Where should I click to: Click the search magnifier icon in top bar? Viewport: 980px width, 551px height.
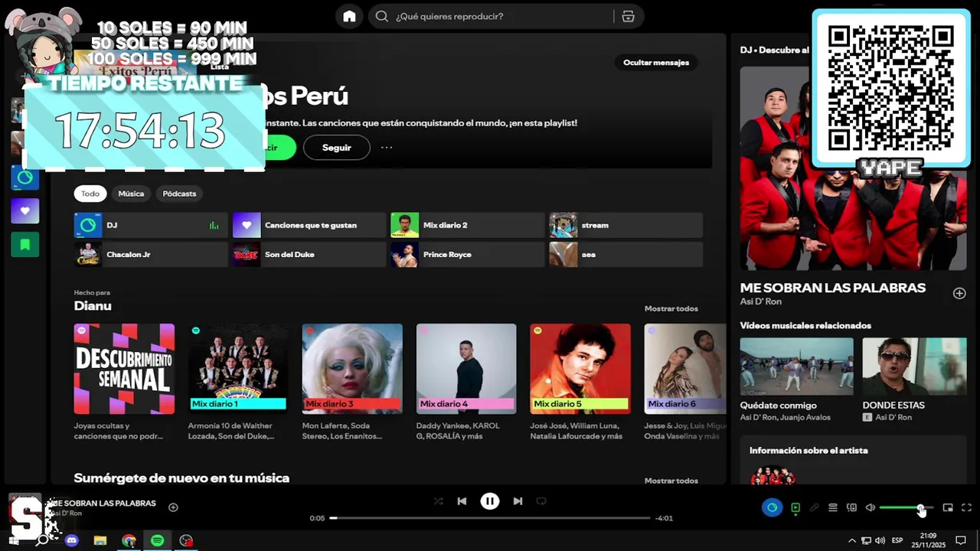click(382, 16)
